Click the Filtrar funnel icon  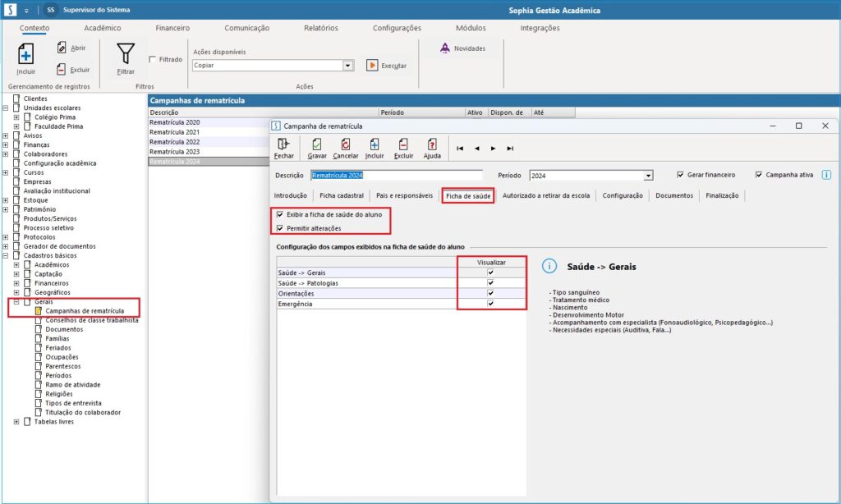click(126, 53)
